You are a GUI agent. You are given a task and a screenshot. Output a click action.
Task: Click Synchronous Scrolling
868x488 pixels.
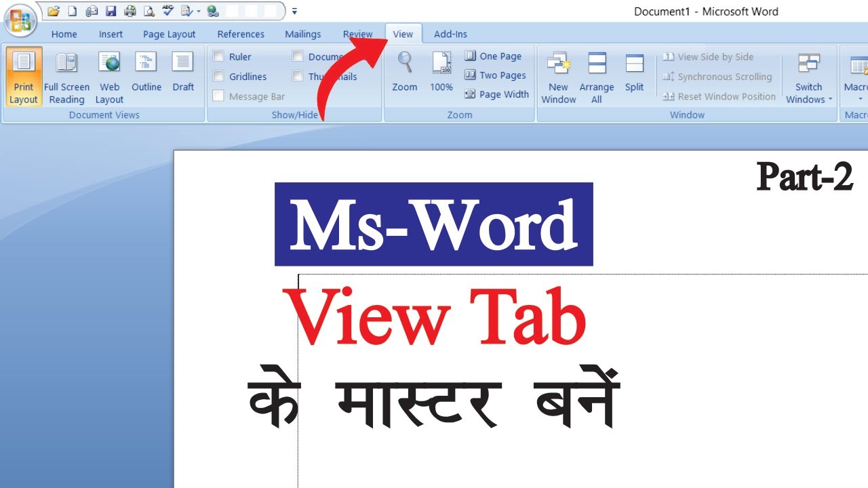coord(717,77)
